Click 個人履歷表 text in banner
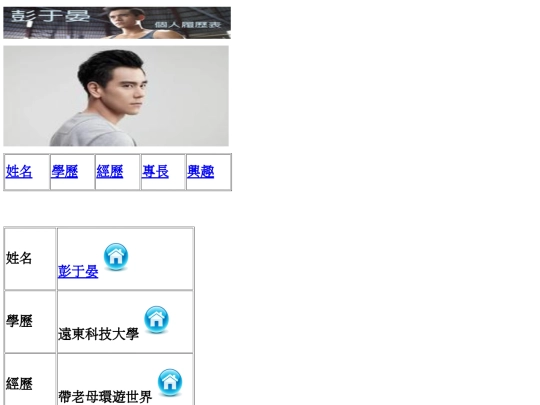This screenshot has height=405, width=540. (188, 24)
